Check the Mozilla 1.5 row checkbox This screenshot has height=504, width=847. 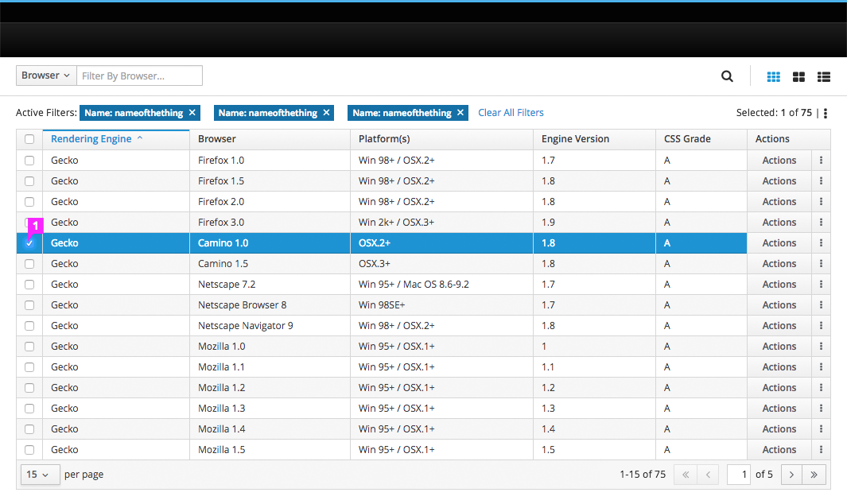pos(29,449)
